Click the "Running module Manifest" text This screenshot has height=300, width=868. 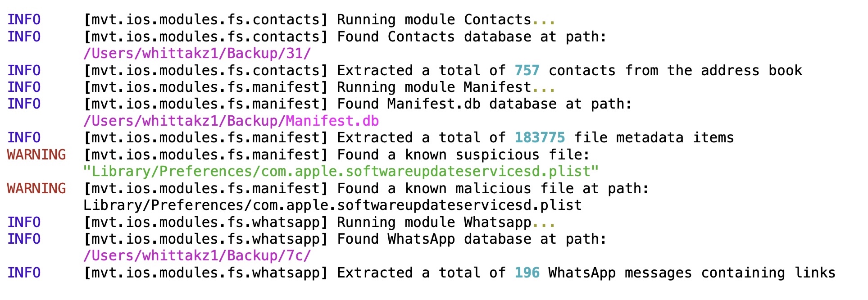[434, 87]
